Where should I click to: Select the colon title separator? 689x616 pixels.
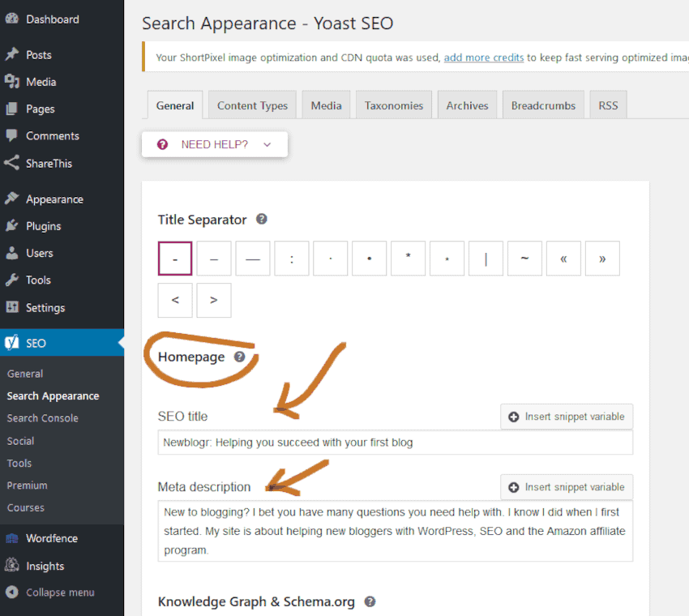292,259
